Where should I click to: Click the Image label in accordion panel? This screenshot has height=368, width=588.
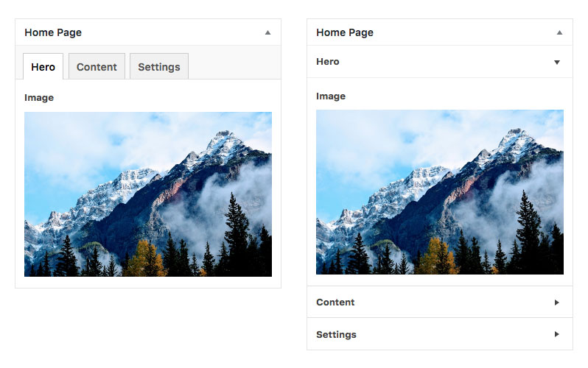(331, 96)
